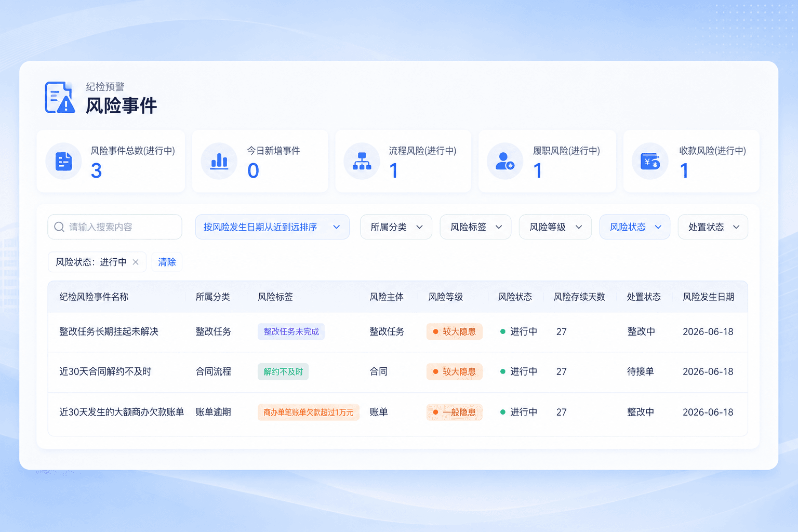Image resolution: width=798 pixels, height=532 pixels.
Task: Select the 收款风险(进行中) card label
Action: coord(712,151)
